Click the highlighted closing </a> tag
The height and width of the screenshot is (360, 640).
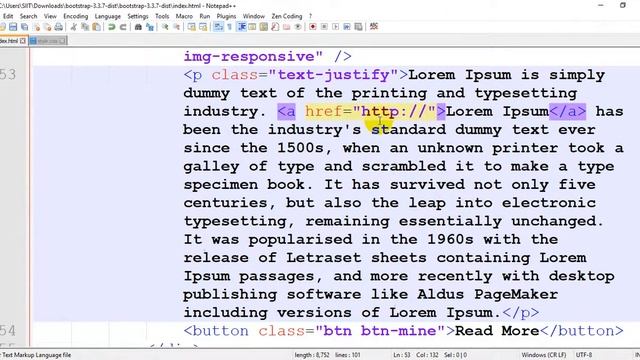pyautogui.click(x=568, y=111)
